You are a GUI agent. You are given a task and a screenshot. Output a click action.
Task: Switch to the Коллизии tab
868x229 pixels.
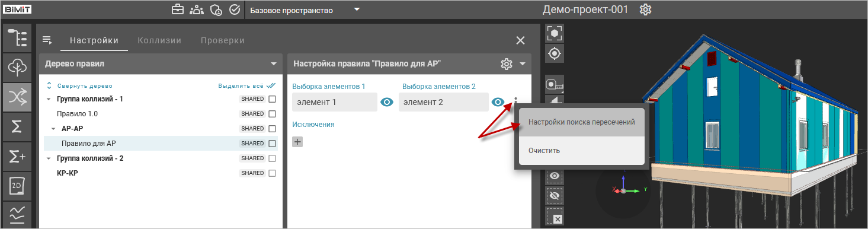(x=159, y=40)
